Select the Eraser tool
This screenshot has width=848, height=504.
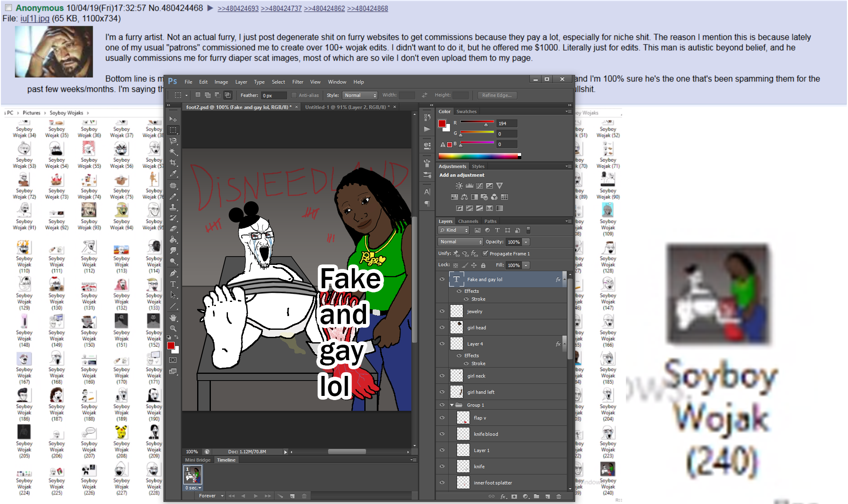pyautogui.click(x=173, y=229)
